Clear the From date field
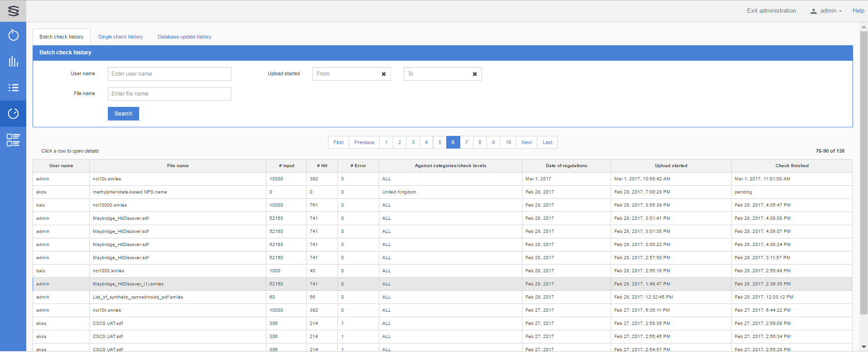This screenshot has width=868, height=352. click(384, 74)
